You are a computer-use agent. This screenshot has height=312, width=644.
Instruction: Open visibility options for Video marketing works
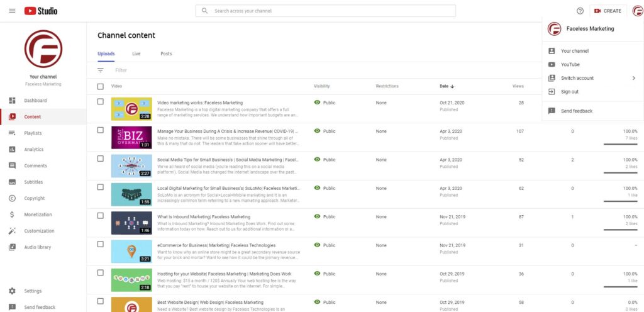(325, 103)
